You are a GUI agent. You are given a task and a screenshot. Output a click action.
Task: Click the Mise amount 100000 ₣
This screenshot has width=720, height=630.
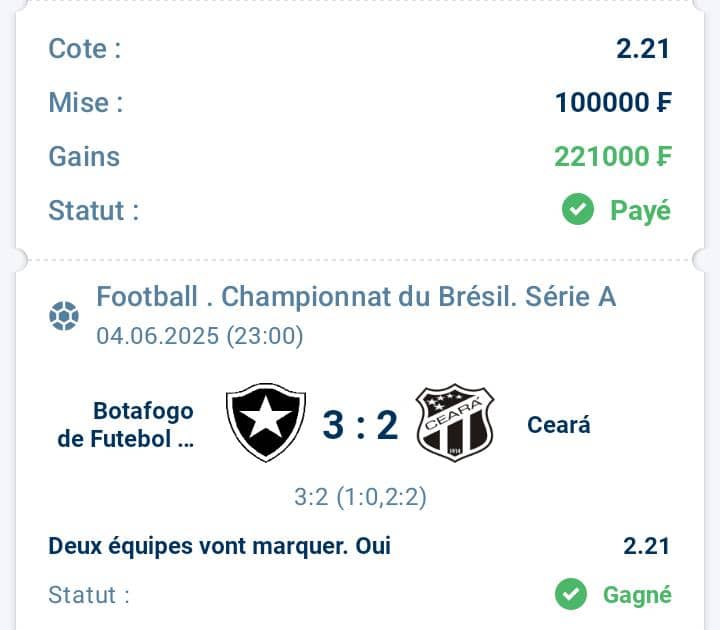coord(613,102)
